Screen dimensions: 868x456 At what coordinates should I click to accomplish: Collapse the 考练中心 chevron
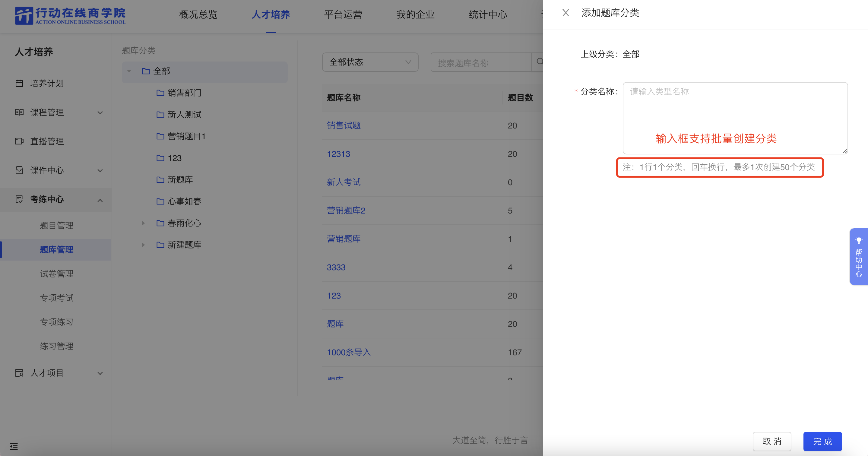click(x=100, y=200)
